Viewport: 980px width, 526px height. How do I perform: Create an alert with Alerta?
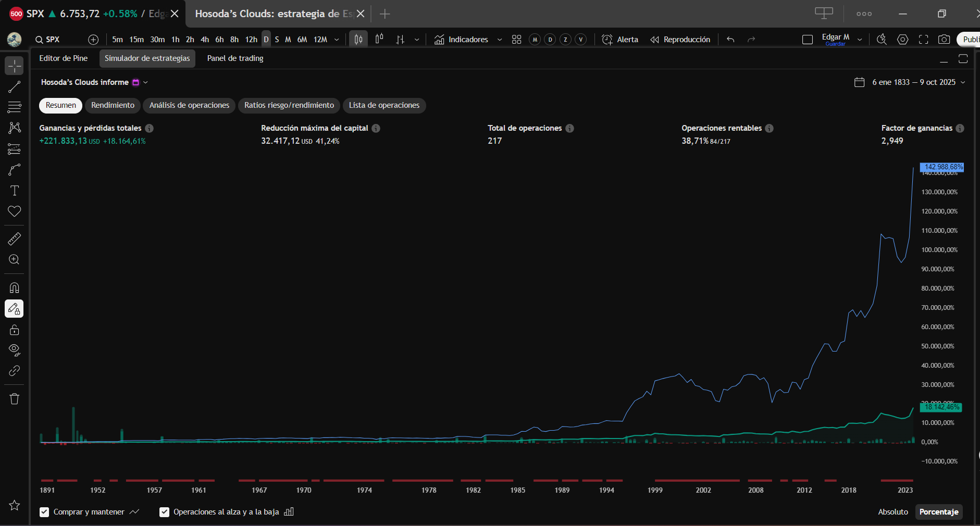tap(620, 40)
